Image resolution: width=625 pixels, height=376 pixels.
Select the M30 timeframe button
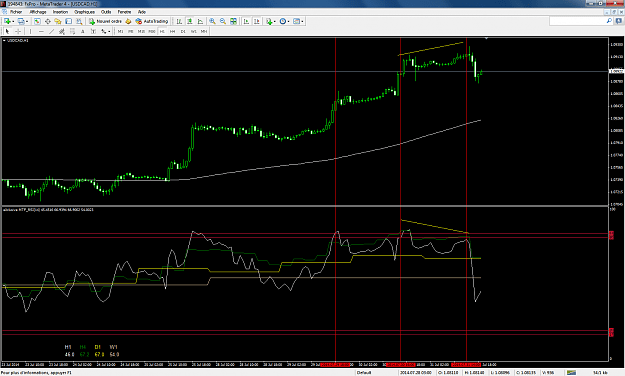152,31
